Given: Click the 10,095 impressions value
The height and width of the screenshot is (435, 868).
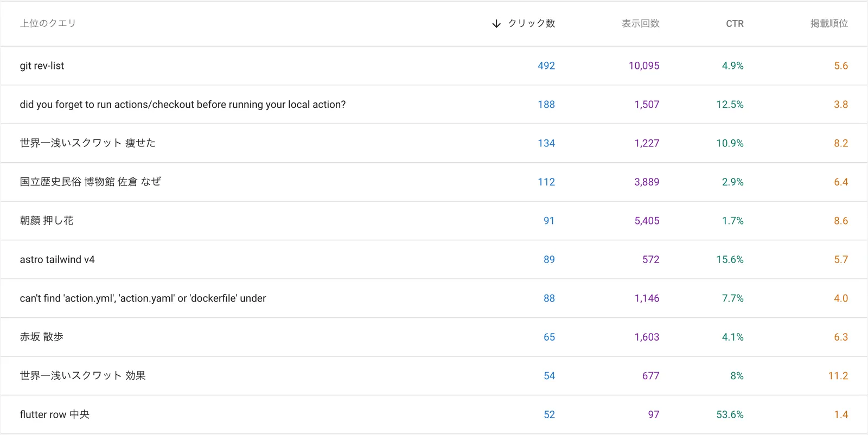Looking at the screenshot, I should pyautogui.click(x=643, y=66).
